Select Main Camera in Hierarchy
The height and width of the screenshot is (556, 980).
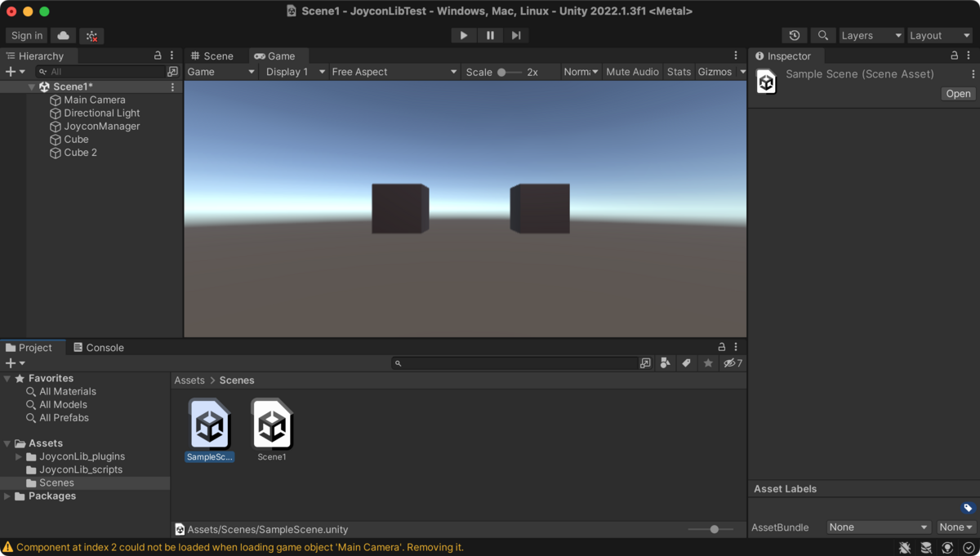click(95, 100)
